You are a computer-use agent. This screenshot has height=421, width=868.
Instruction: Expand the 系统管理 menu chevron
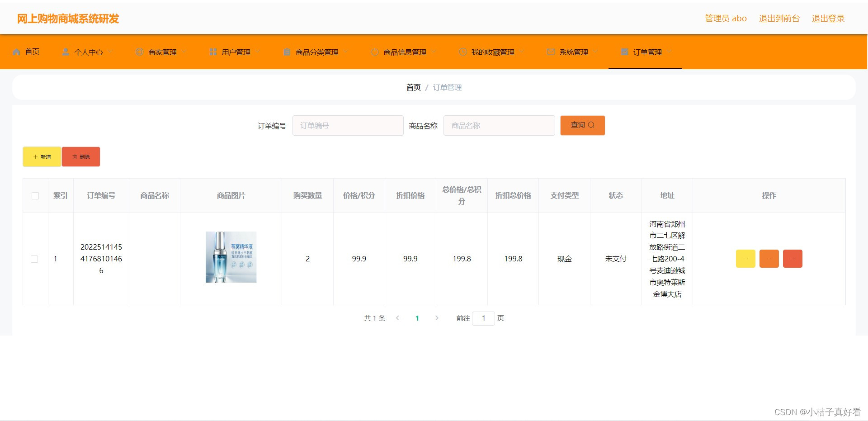tap(595, 52)
